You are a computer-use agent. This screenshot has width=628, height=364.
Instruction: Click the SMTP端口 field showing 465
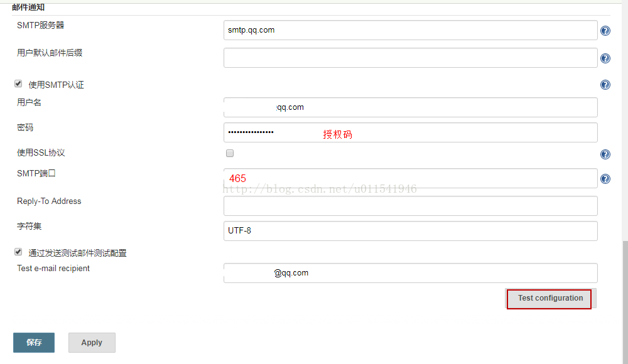click(408, 178)
